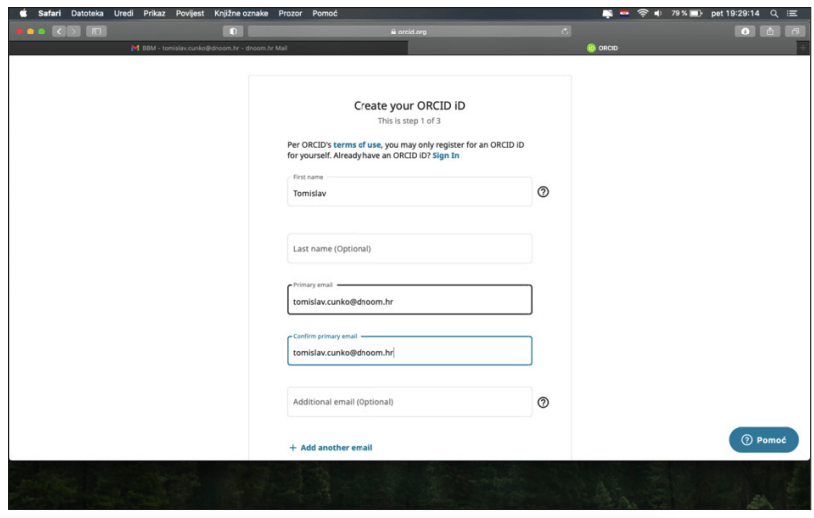Open the Safari downloads button
The width and height of the screenshot is (814, 518).
[743, 32]
